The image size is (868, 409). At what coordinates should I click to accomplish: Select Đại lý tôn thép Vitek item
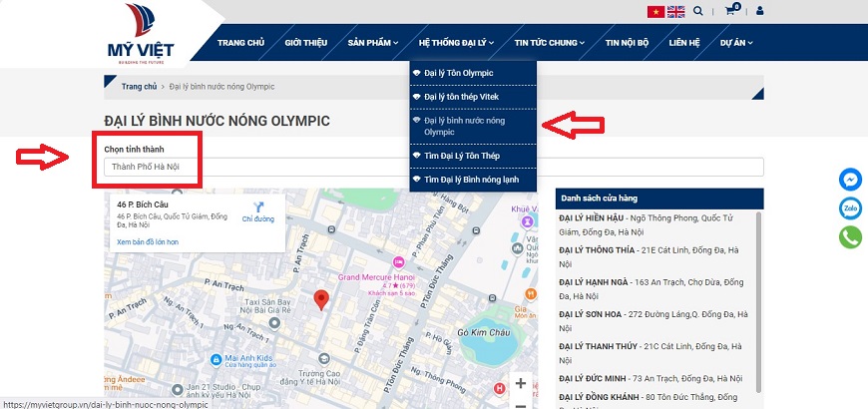click(473, 97)
